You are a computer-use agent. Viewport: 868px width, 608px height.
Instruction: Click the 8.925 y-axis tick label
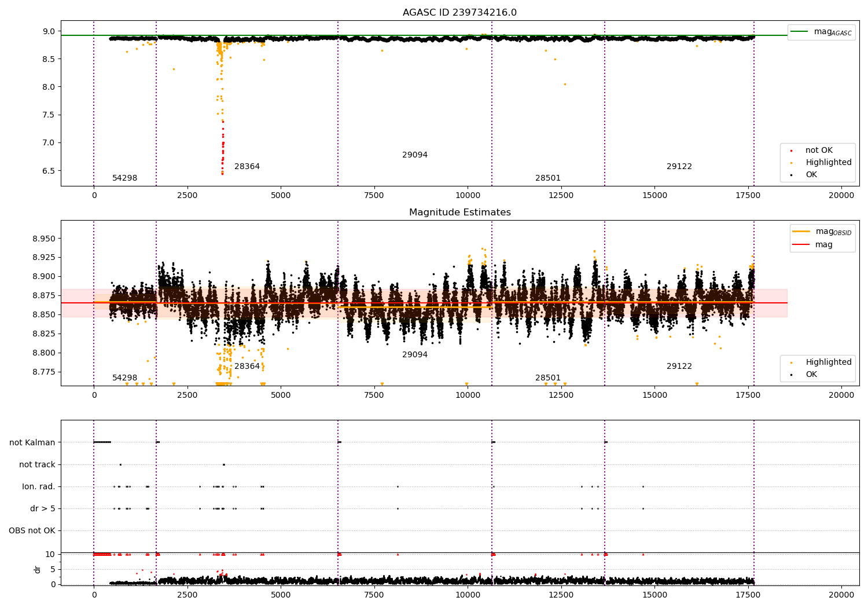click(45, 258)
